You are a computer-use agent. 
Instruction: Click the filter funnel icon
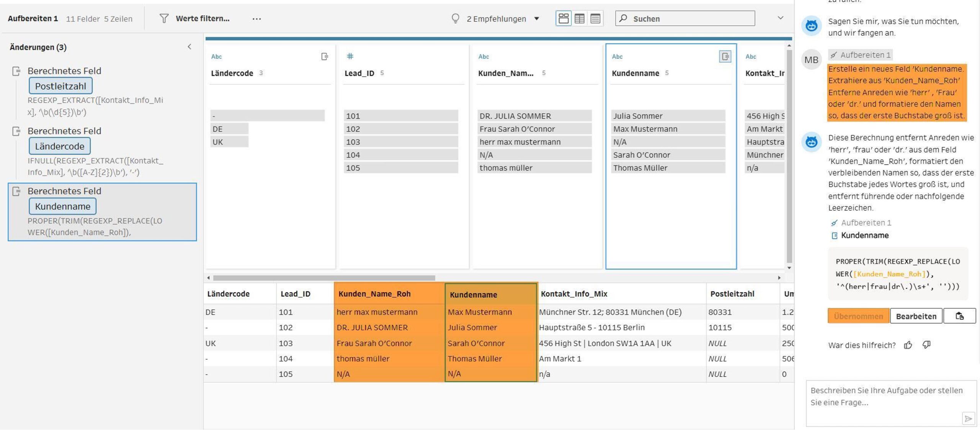point(164,18)
